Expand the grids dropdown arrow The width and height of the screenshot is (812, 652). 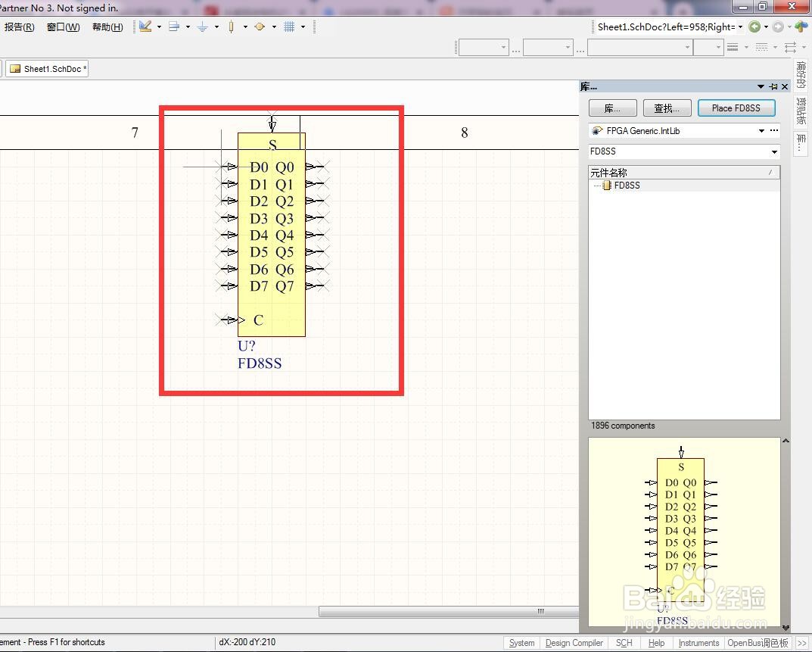coord(303,27)
